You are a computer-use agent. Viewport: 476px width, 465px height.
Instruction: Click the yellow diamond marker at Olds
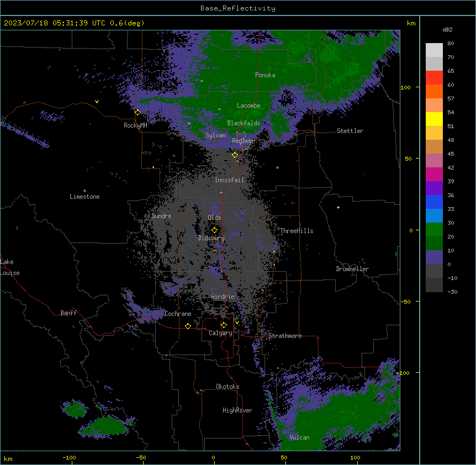[214, 230]
